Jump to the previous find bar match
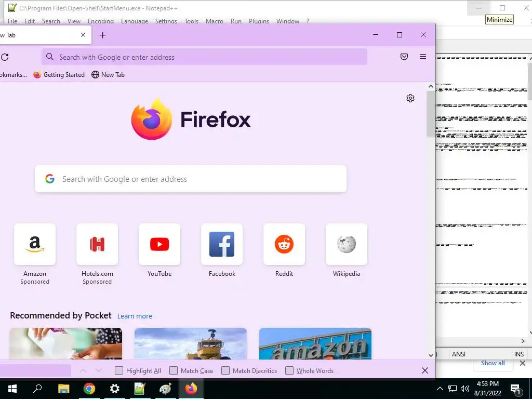 [x=83, y=371]
